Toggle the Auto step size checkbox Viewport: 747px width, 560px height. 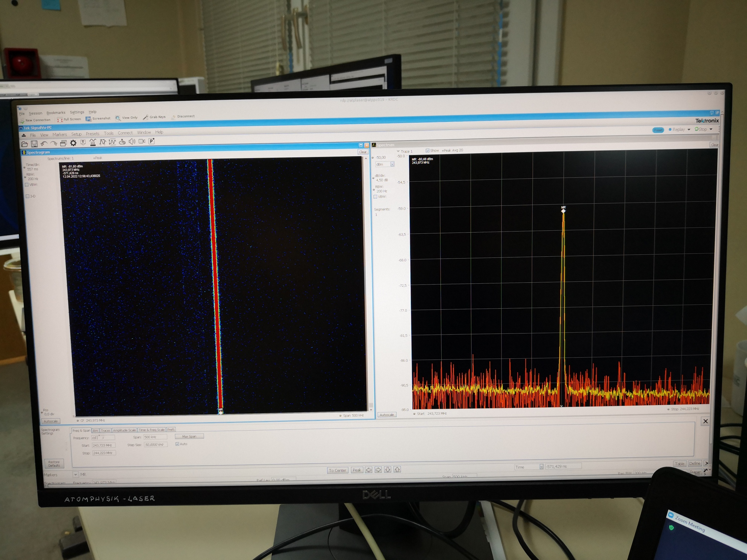[177, 444]
